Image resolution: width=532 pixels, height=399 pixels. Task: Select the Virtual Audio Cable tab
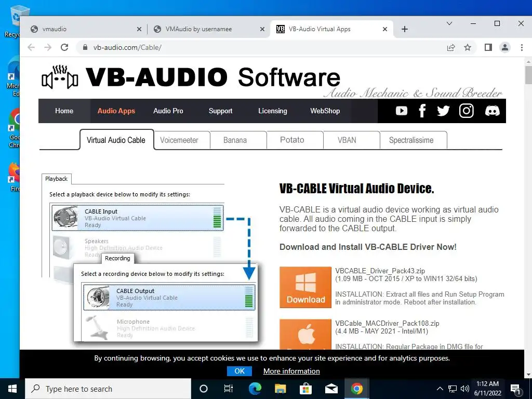tap(117, 140)
